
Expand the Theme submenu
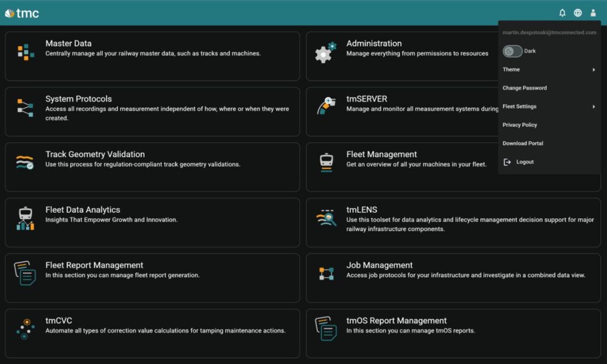click(x=549, y=70)
